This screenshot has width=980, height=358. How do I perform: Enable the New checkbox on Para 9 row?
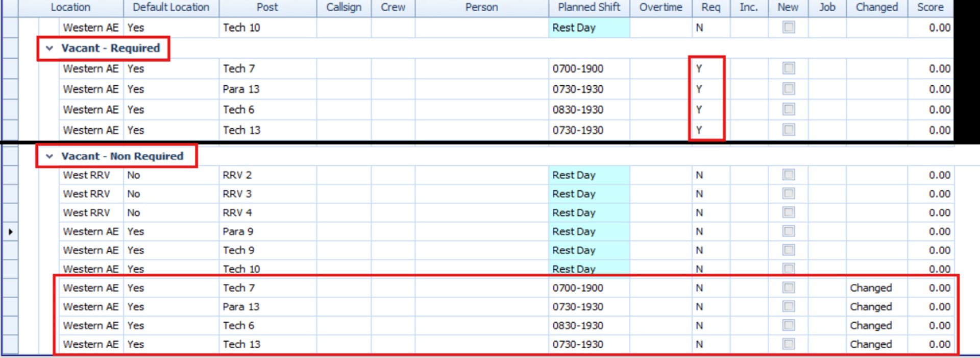[x=789, y=231]
